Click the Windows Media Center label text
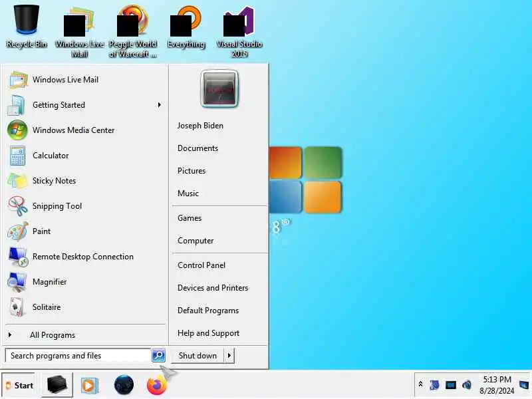The height and width of the screenshot is (399, 532). tap(73, 130)
